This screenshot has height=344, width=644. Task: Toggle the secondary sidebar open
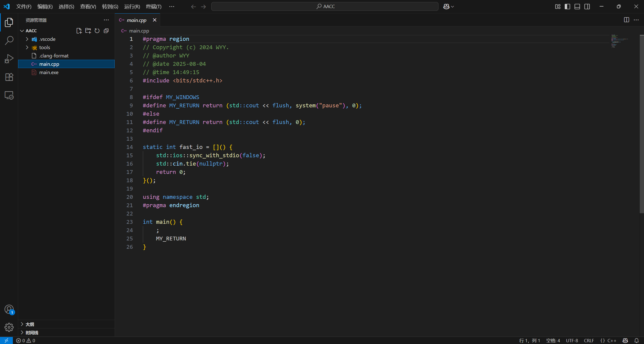(x=587, y=6)
